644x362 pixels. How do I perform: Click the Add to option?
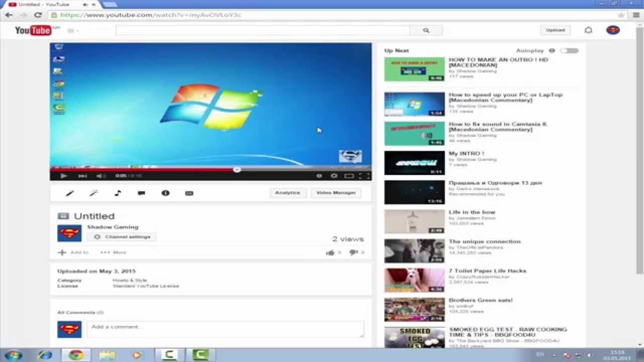[x=73, y=252]
